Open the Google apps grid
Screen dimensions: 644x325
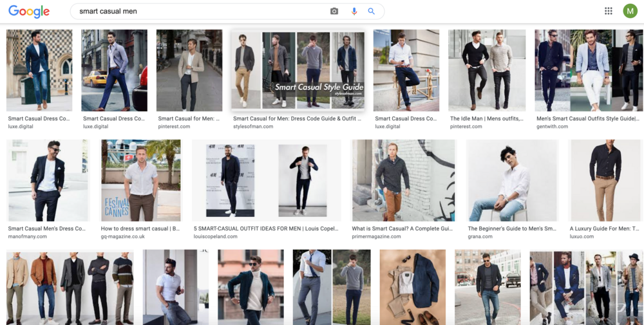609,11
